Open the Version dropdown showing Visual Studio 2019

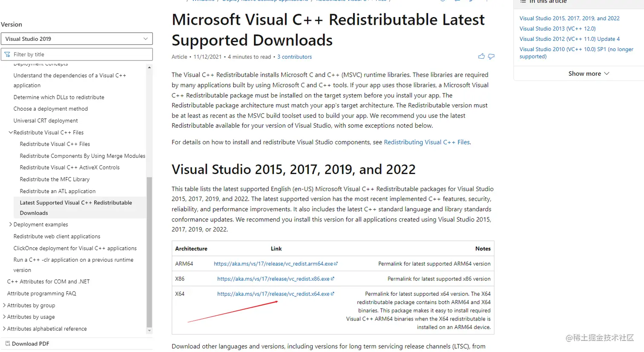pyautogui.click(x=77, y=39)
